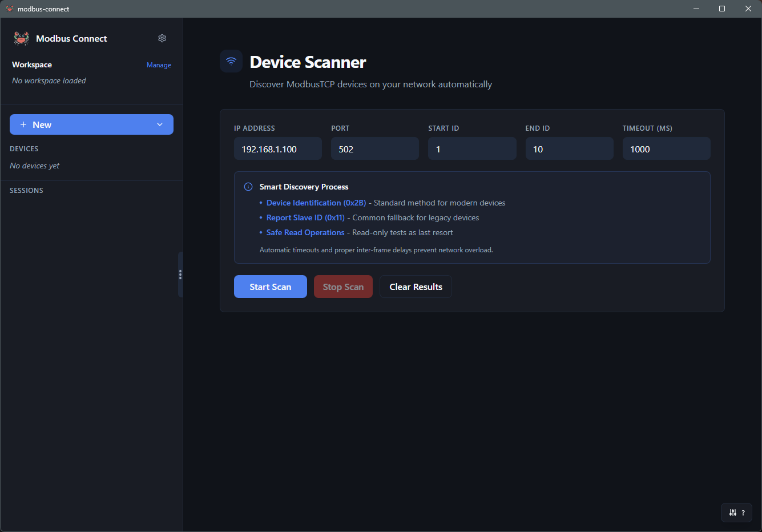Open the bottom-right sliders help button
Screen dimensions: 762x532
tap(736, 513)
